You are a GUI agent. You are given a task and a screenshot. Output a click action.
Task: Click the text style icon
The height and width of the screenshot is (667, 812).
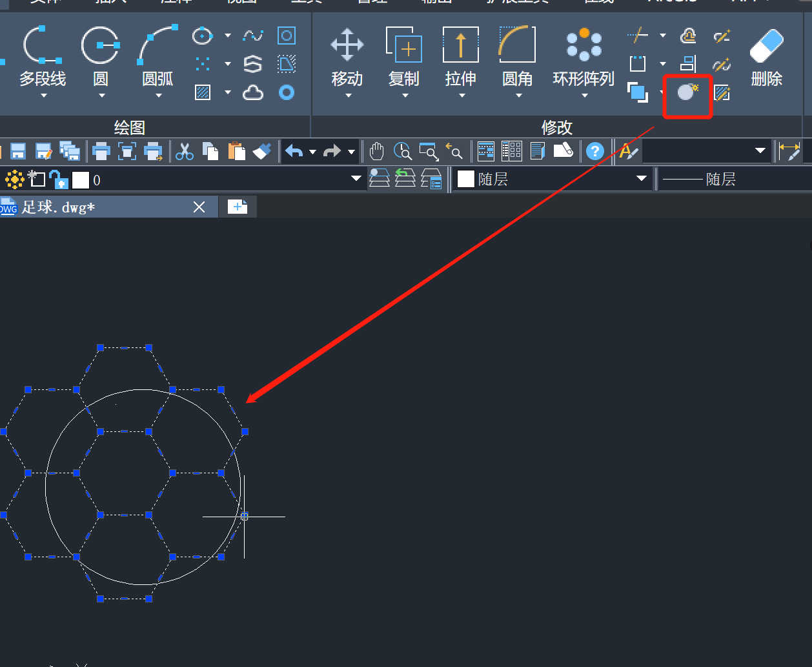pyautogui.click(x=629, y=152)
